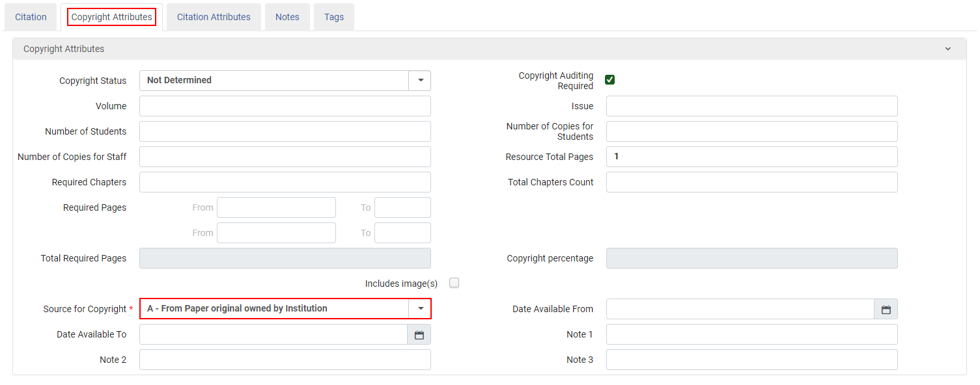The image size is (980, 385).
Task: Go to the Notes tab
Action: point(287,17)
